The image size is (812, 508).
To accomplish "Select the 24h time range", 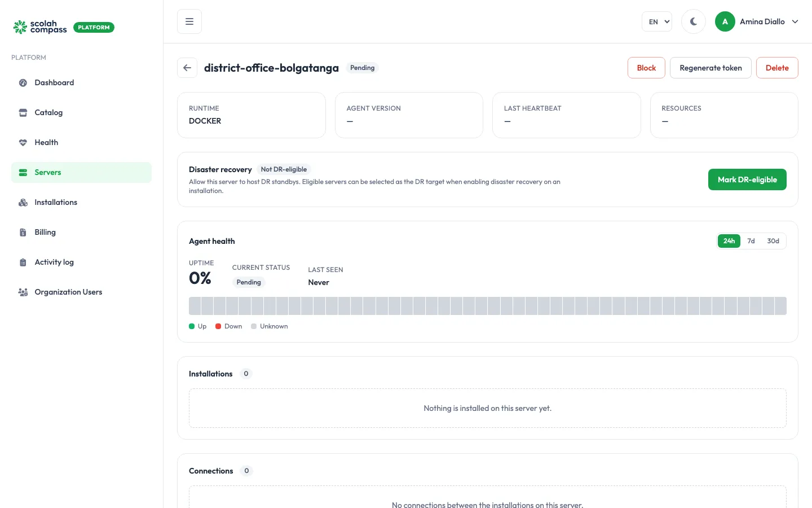I will [x=729, y=241].
